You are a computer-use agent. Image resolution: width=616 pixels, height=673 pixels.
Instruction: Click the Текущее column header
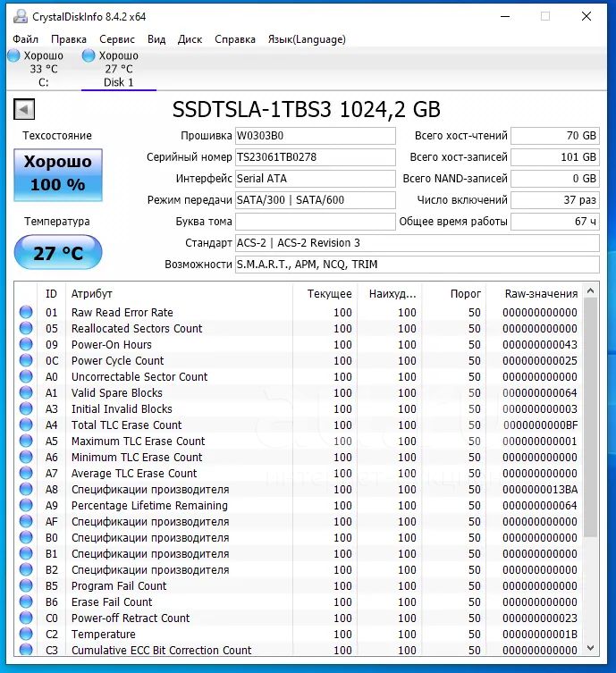[x=325, y=294]
